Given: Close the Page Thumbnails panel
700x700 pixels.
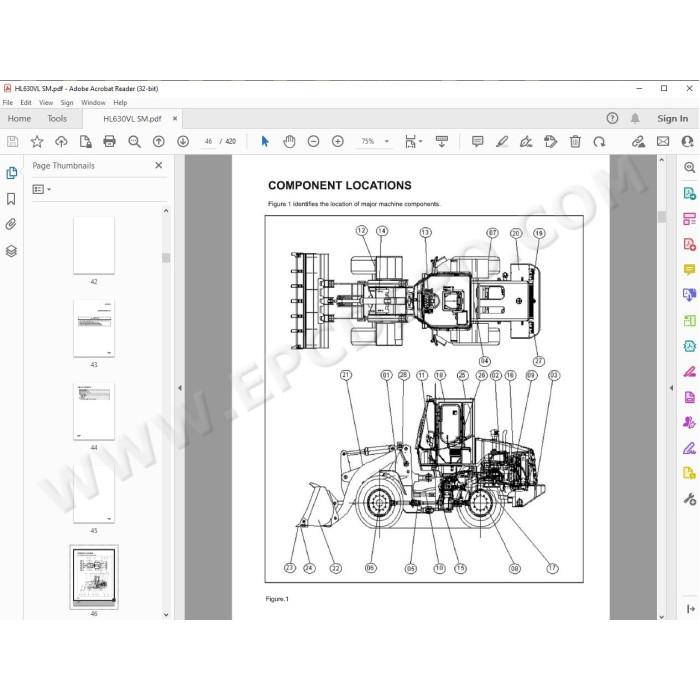Looking at the screenshot, I should (x=158, y=165).
